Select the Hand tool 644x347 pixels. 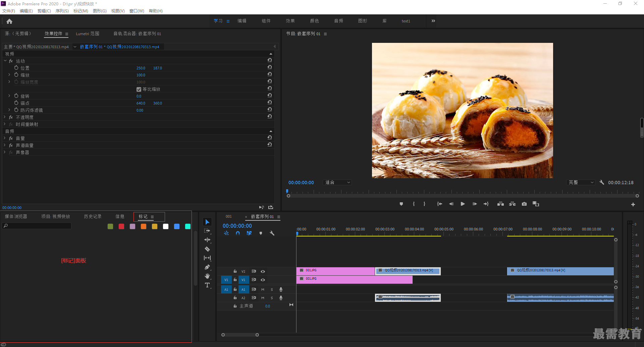[207, 276]
